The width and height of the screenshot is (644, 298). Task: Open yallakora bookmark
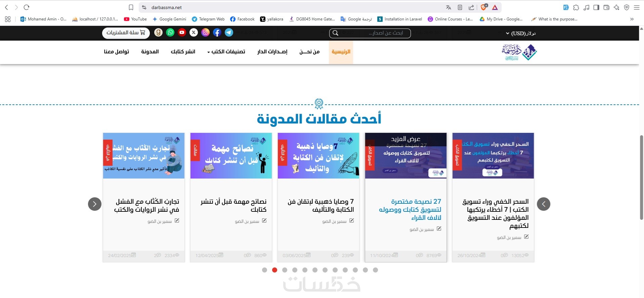(272, 19)
